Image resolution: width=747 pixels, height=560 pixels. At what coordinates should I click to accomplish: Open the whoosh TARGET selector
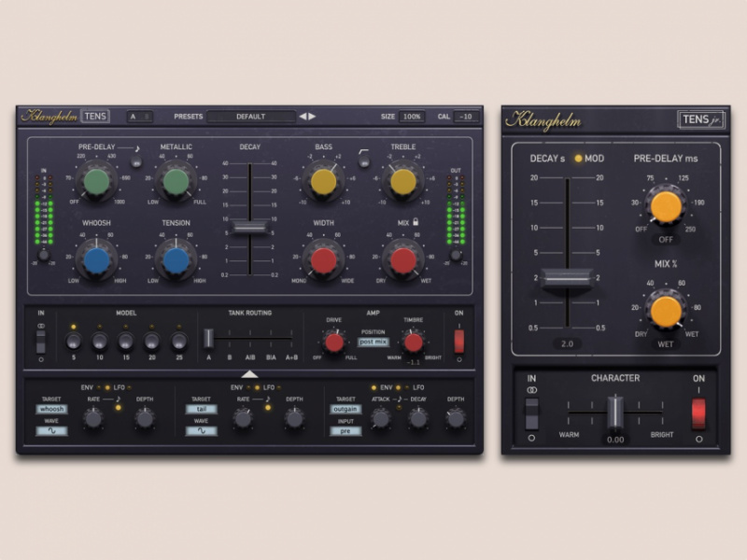coord(51,409)
